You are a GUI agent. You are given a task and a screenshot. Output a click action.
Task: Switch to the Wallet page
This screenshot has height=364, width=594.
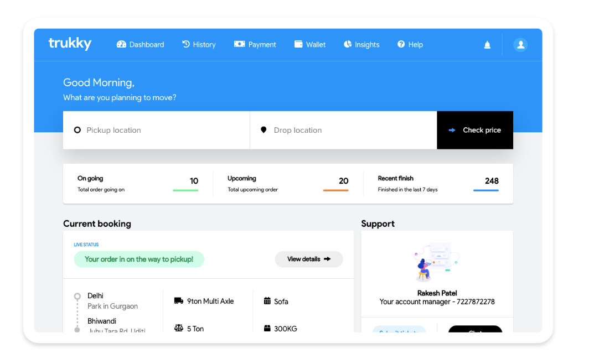click(x=310, y=45)
